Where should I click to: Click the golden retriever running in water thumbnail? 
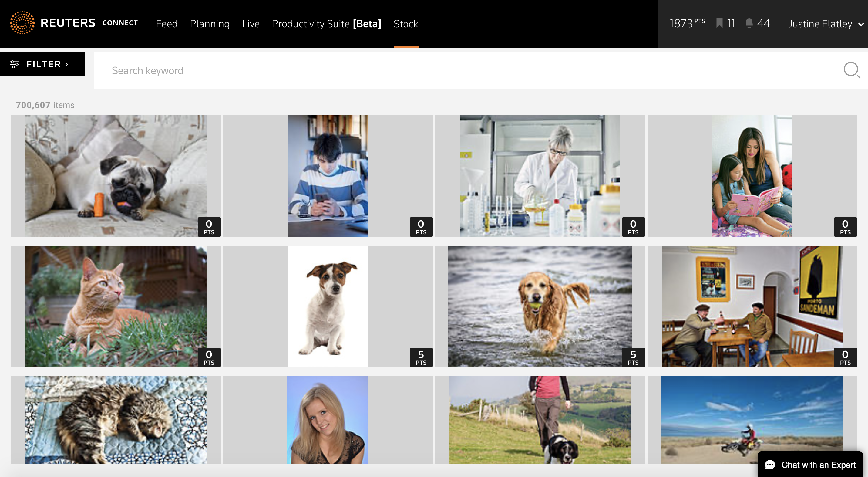pyautogui.click(x=539, y=306)
